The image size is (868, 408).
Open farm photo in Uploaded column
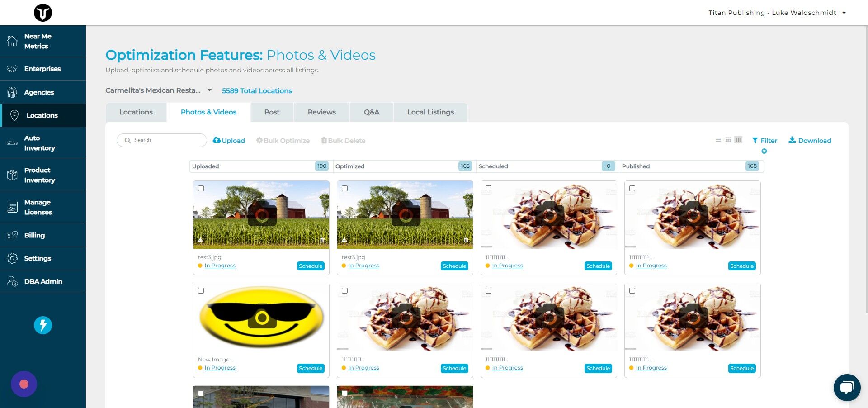pos(261,215)
